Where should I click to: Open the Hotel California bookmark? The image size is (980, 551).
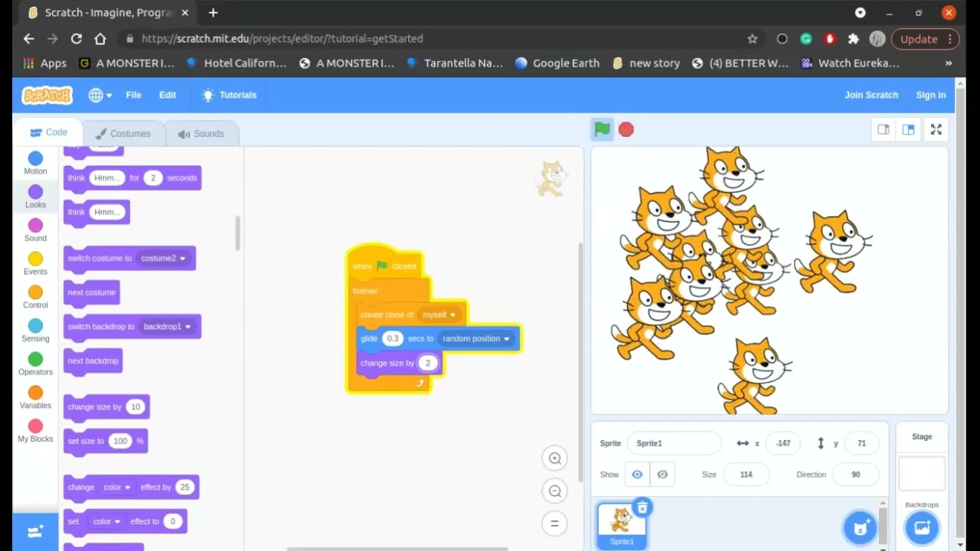(236, 64)
